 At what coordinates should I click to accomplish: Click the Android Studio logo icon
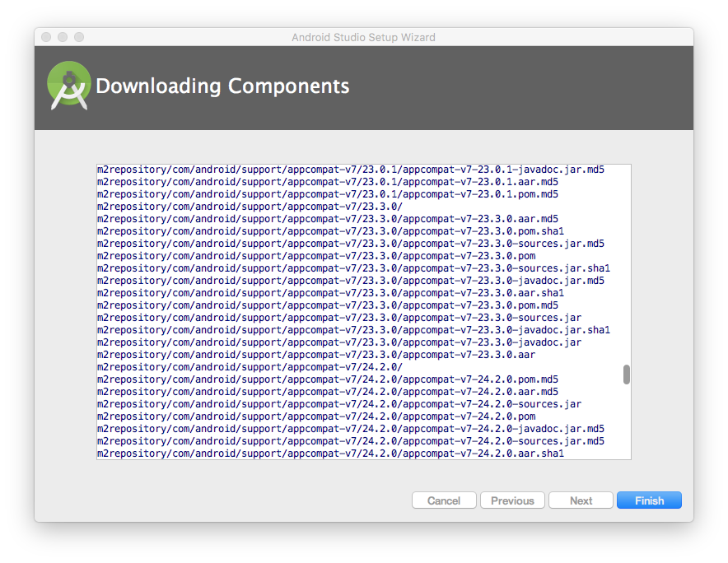click(69, 86)
